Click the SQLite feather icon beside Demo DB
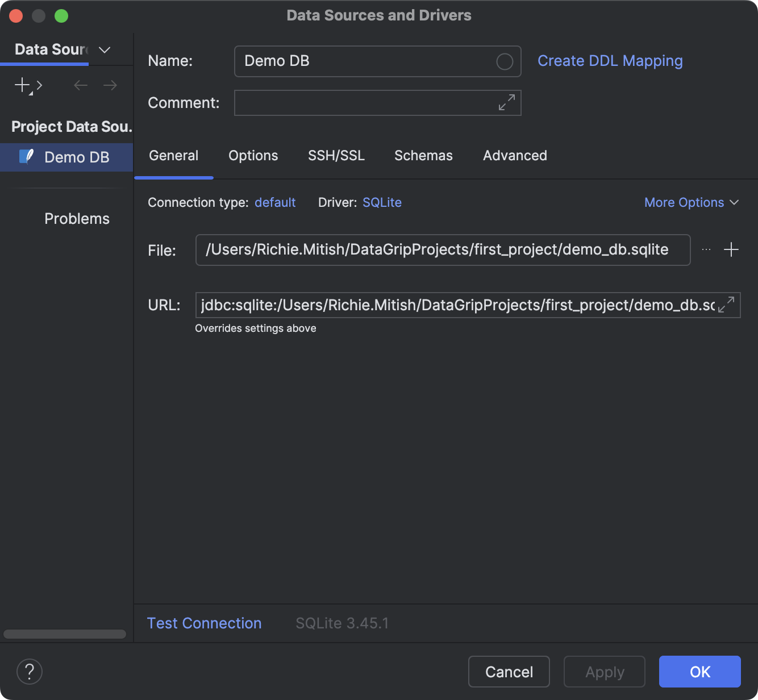The height and width of the screenshot is (700, 758). tap(25, 157)
